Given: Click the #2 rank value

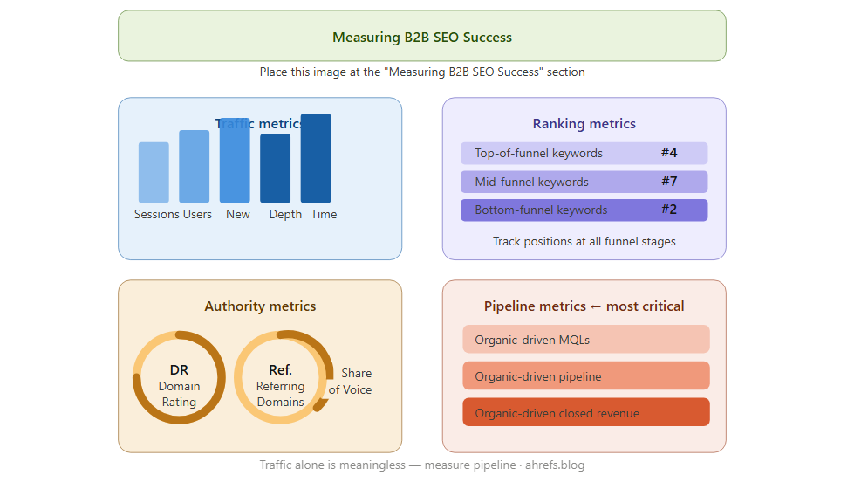Looking at the screenshot, I should tap(669, 210).
